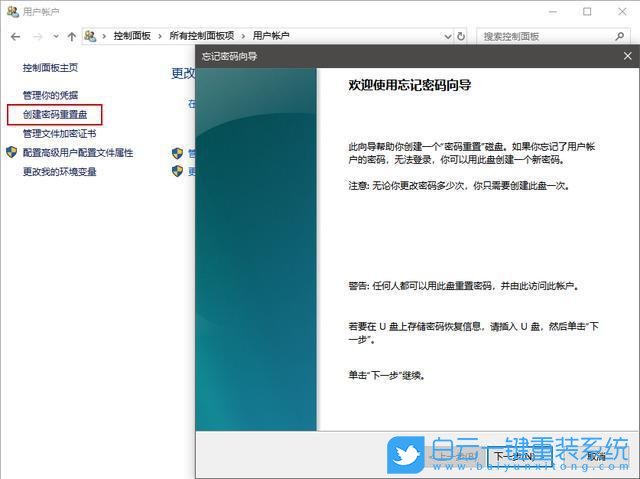Expand the chevron after the address bar icon

(x=104, y=36)
